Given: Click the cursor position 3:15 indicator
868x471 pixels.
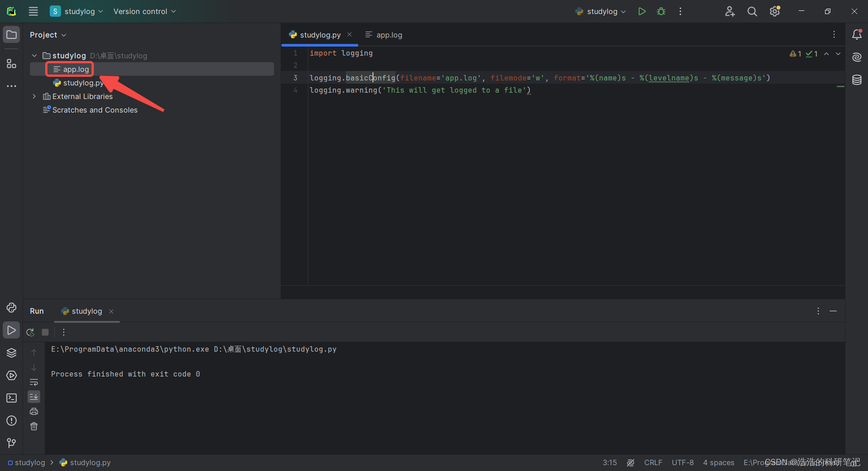Looking at the screenshot, I should [x=609, y=462].
